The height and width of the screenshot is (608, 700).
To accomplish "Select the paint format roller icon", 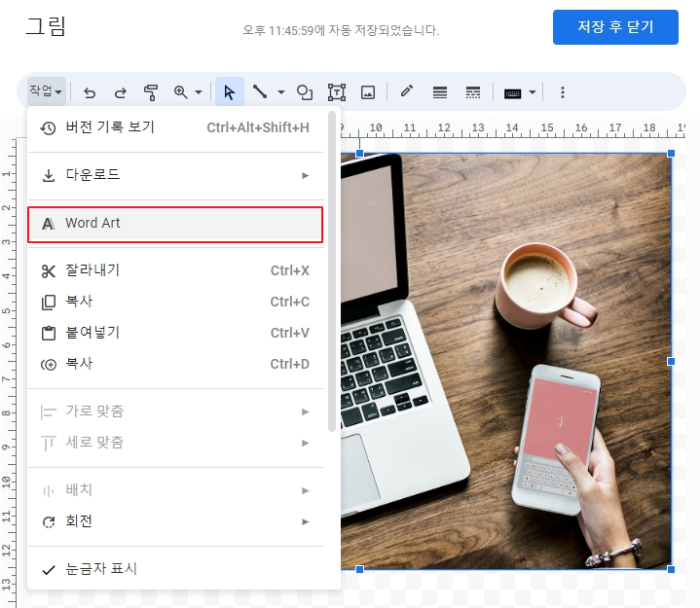I will (x=151, y=92).
